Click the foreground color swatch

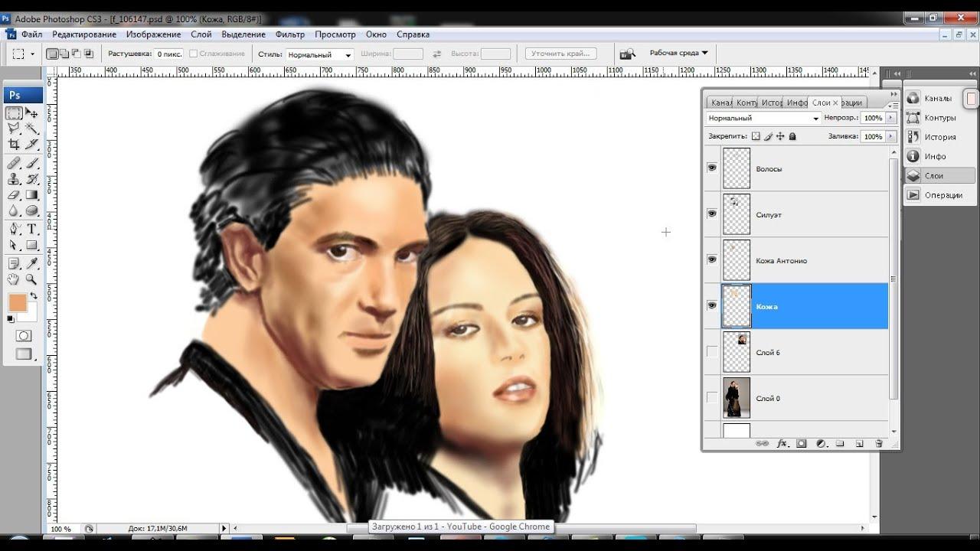(x=17, y=302)
